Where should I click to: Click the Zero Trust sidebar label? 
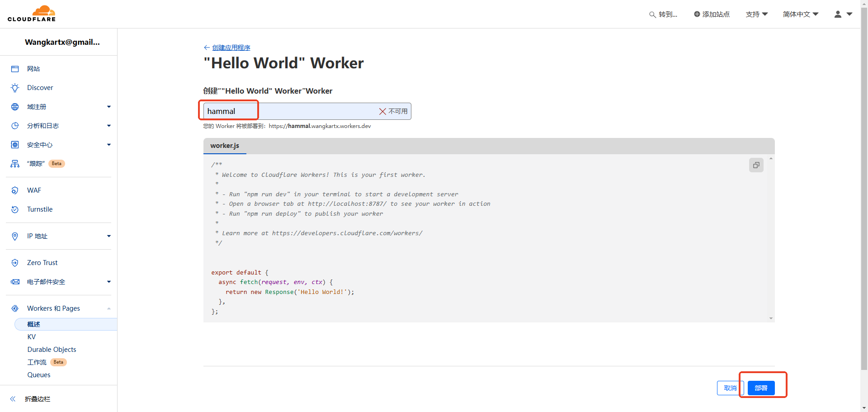point(42,263)
